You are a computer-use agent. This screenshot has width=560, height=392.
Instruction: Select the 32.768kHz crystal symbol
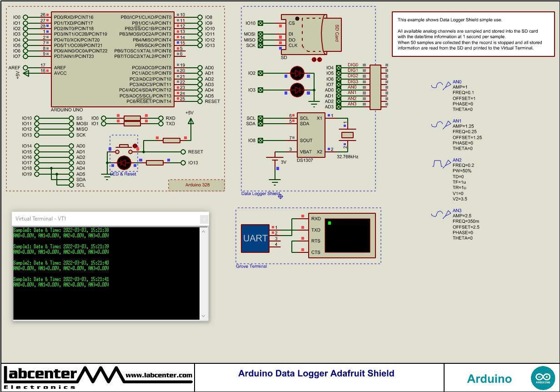[x=347, y=136]
